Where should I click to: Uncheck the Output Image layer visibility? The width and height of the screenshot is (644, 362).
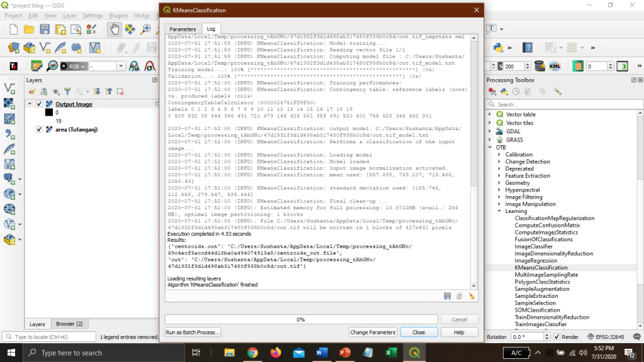(39, 104)
